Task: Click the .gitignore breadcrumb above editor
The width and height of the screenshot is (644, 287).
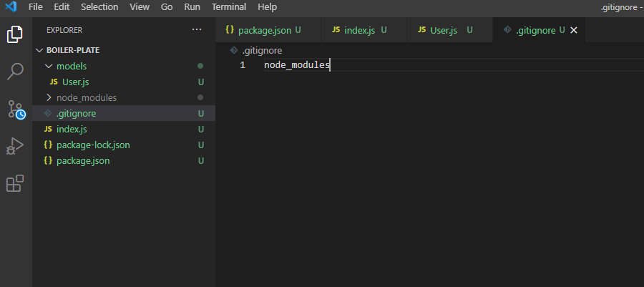Action: click(262, 51)
